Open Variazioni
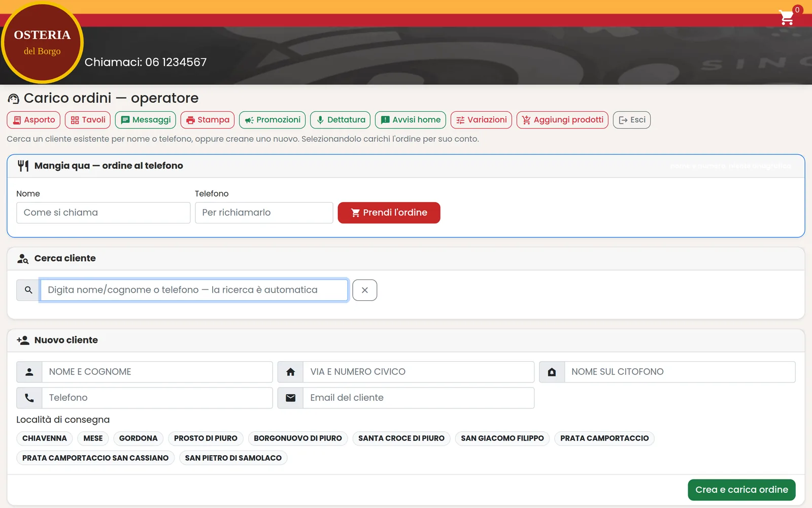Image resolution: width=812 pixels, height=508 pixels. (x=481, y=120)
